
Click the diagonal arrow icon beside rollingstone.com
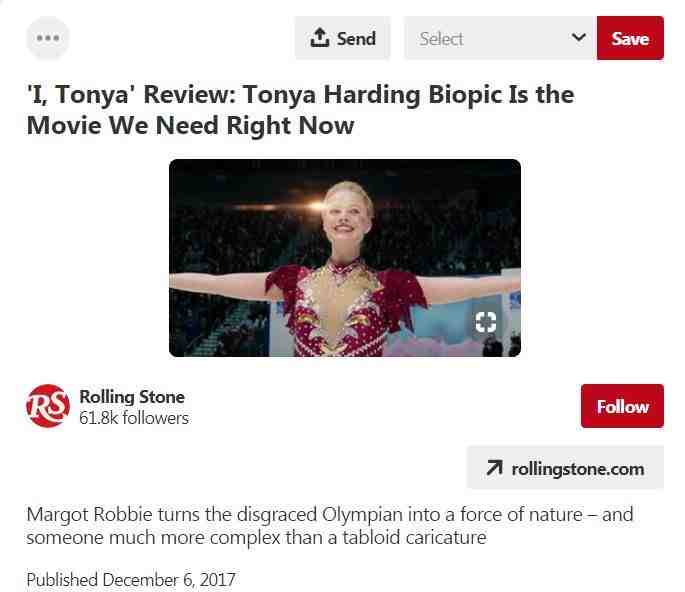point(495,468)
